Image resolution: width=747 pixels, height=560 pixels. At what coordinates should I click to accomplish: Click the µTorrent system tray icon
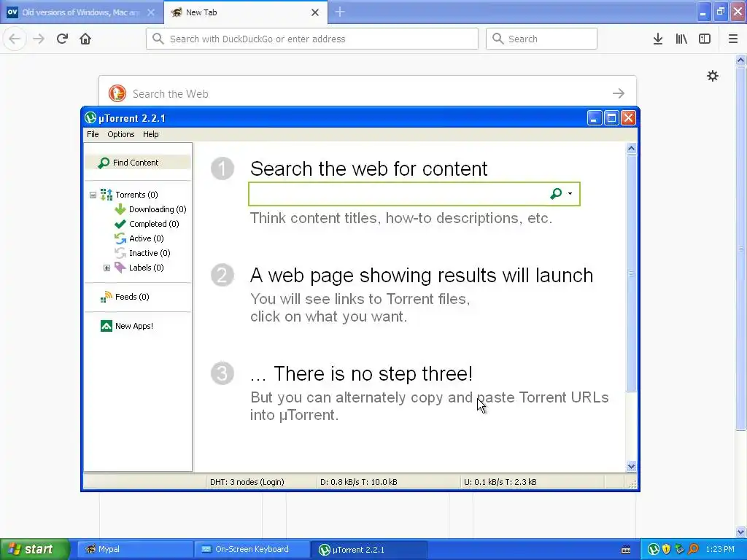coord(653,549)
